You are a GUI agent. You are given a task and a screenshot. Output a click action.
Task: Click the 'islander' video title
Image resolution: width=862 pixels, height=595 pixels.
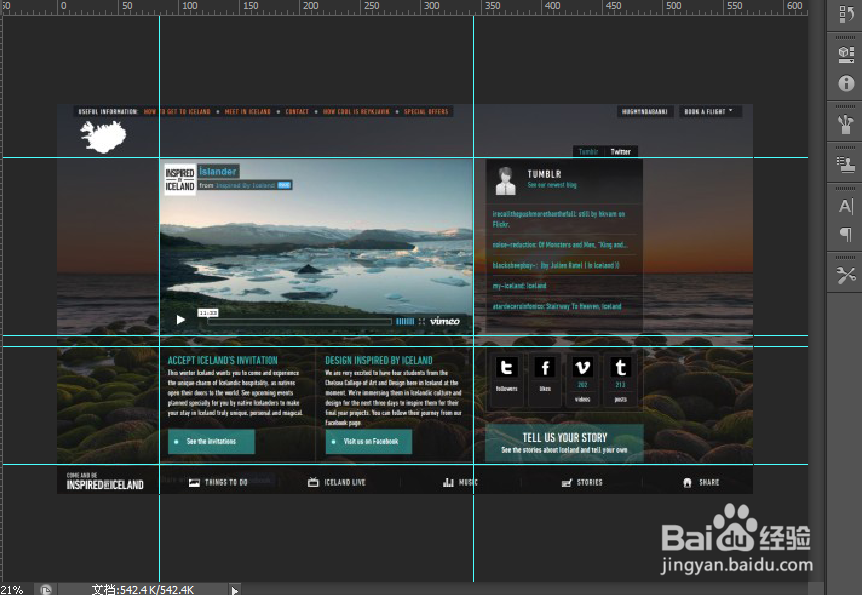click(x=218, y=171)
